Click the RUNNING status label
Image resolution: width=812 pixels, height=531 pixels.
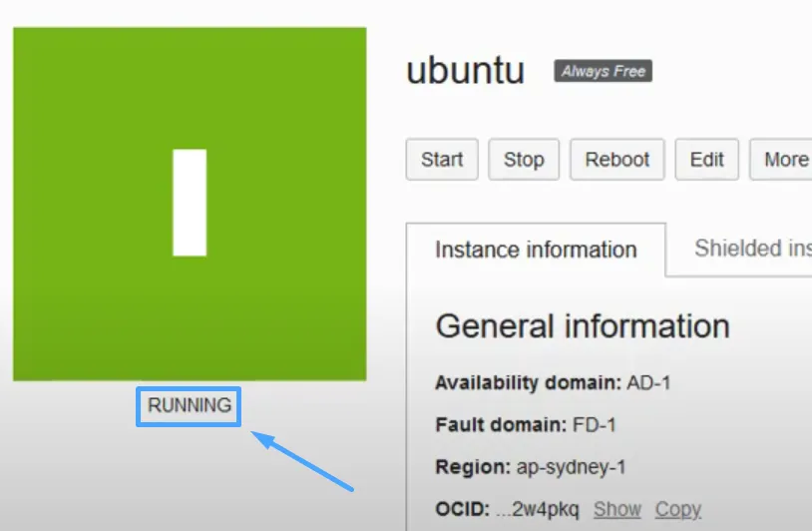(189, 405)
